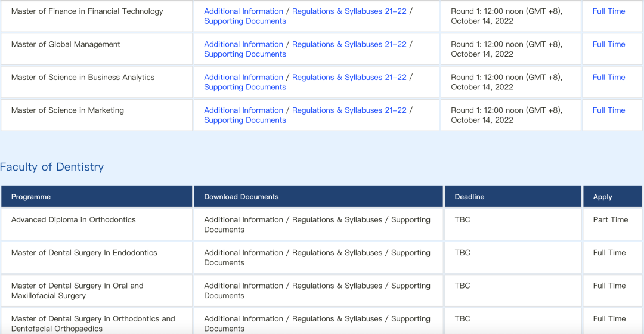
Task: Open Regulations & Syllabuses 21-22 for Business Analytics
Action: click(x=349, y=77)
